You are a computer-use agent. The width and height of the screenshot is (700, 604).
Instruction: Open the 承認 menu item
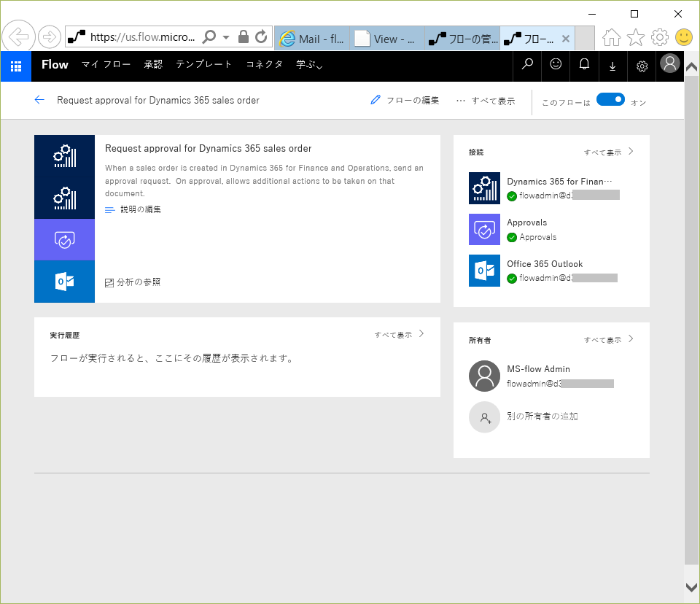pos(153,65)
